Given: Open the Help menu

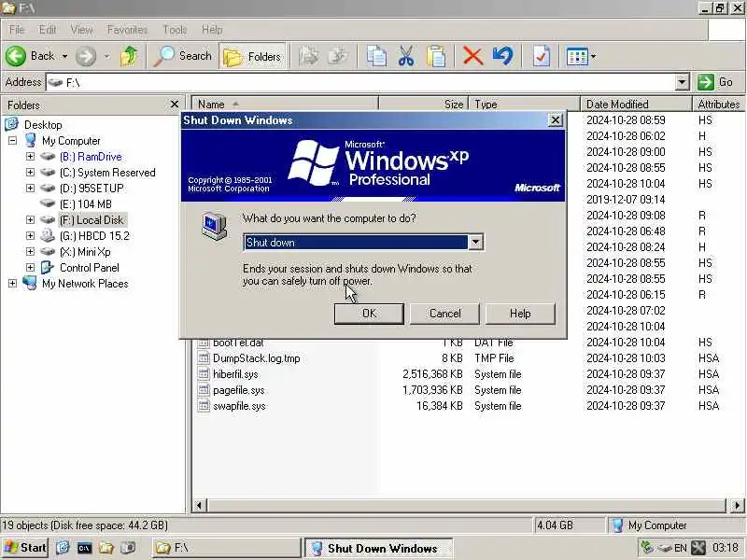Looking at the screenshot, I should pos(212,30).
